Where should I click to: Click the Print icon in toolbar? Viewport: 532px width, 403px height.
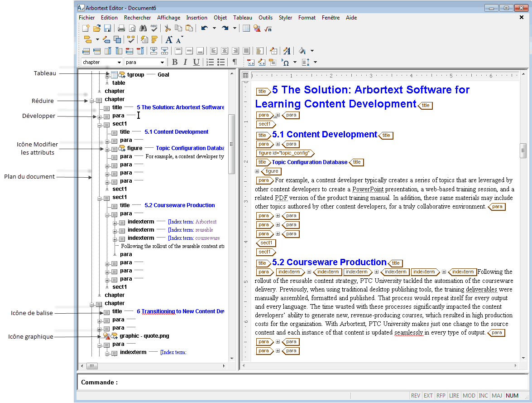tap(121, 29)
